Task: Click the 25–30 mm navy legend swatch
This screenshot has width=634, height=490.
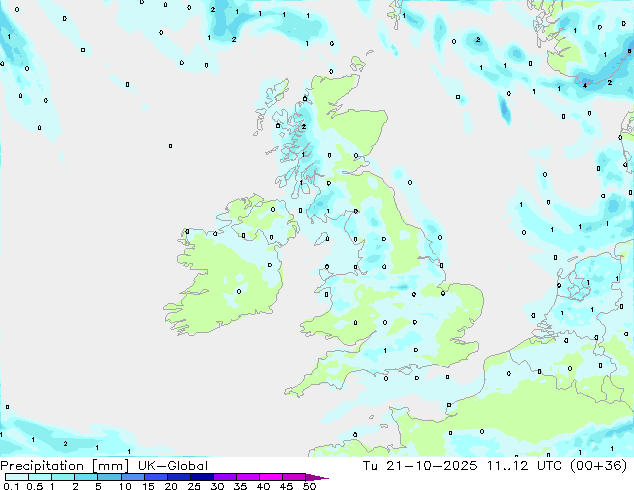Action: 202,477
